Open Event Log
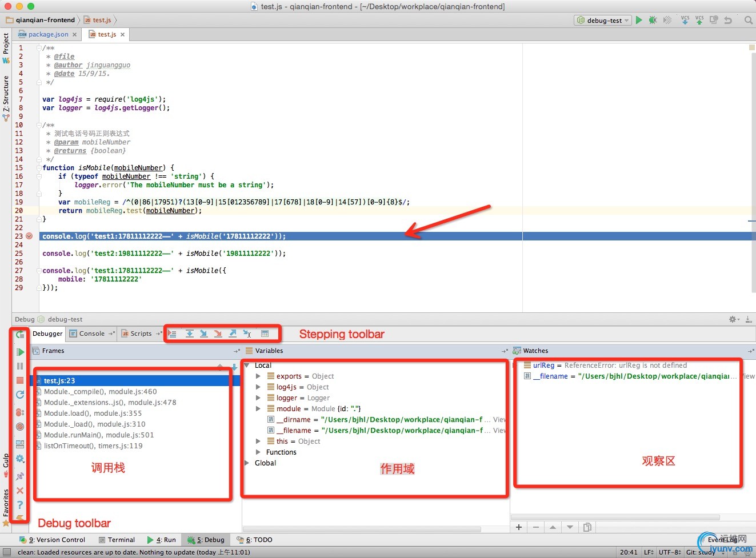Viewport: 756px width, 558px height. (x=721, y=540)
